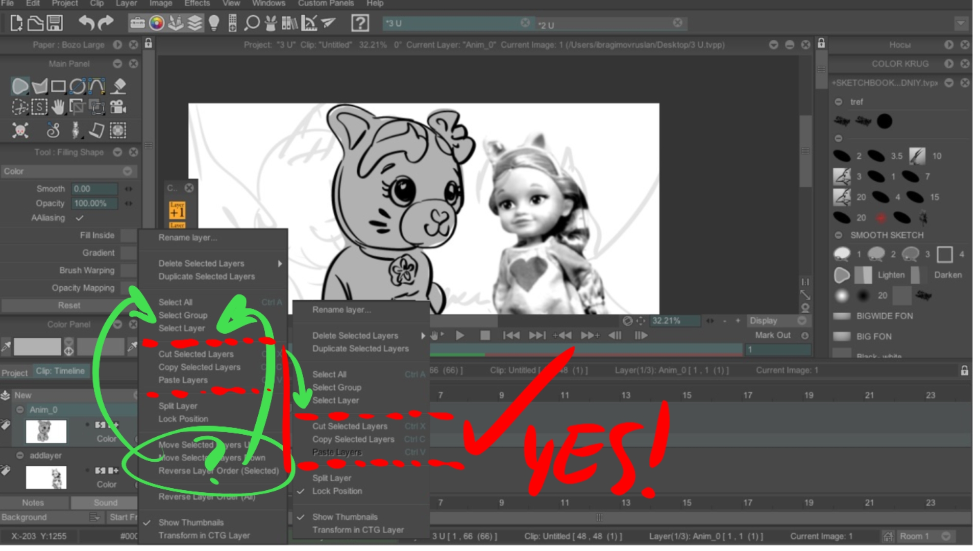Open the Effects menu

tap(198, 4)
